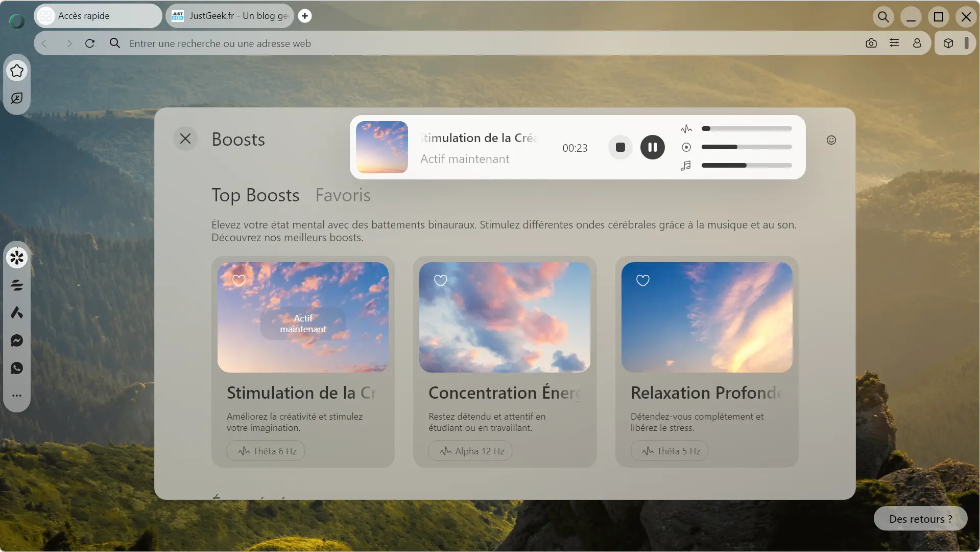Open the Opera Air leaf icon in sidebar
Viewport: 980px width, 552px height.
pos(17,98)
